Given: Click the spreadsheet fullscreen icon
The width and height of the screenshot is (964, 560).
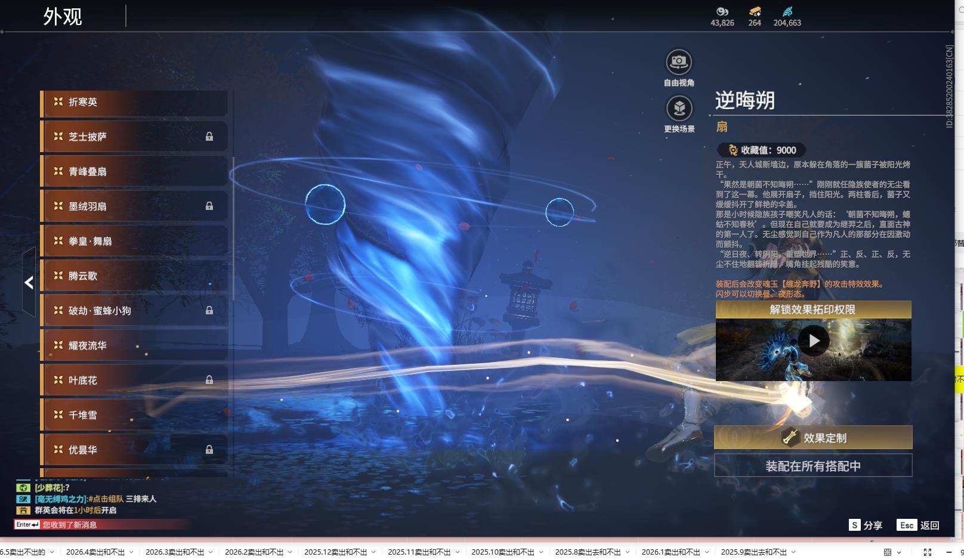Looking at the screenshot, I should (x=927, y=552).
